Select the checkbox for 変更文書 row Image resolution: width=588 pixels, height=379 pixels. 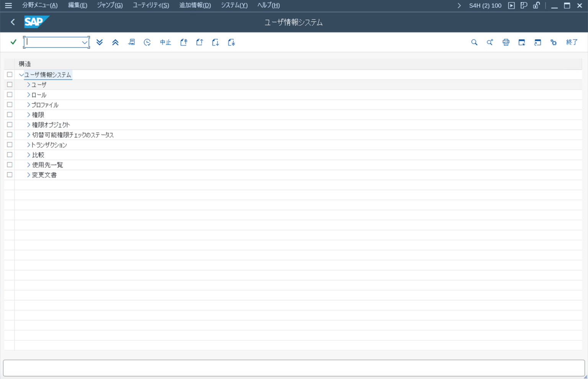point(10,175)
